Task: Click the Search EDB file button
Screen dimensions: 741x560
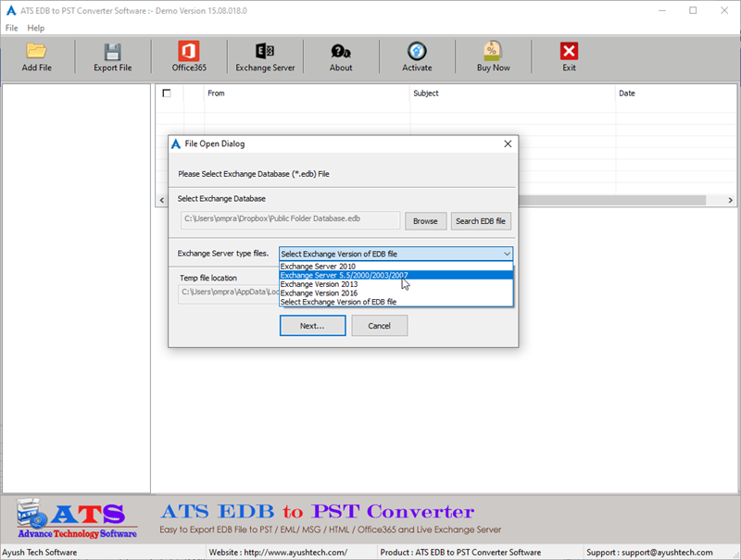Action: (481, 220)
